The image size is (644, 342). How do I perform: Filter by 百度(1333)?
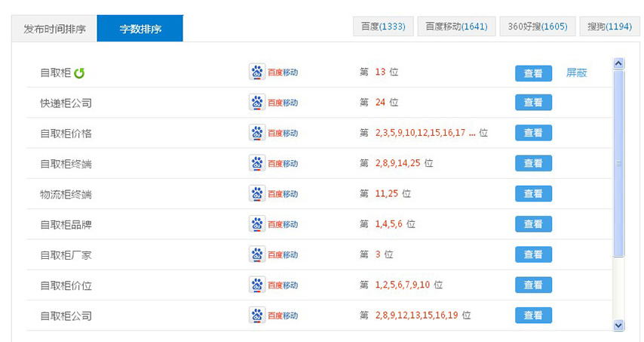[x=383, y=26]
